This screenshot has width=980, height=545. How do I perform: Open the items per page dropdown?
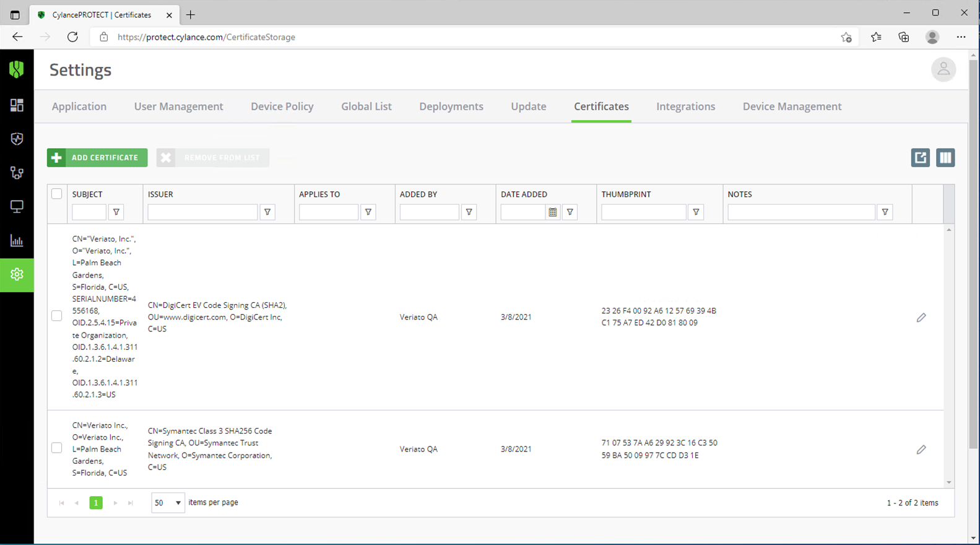coord(168,503)
